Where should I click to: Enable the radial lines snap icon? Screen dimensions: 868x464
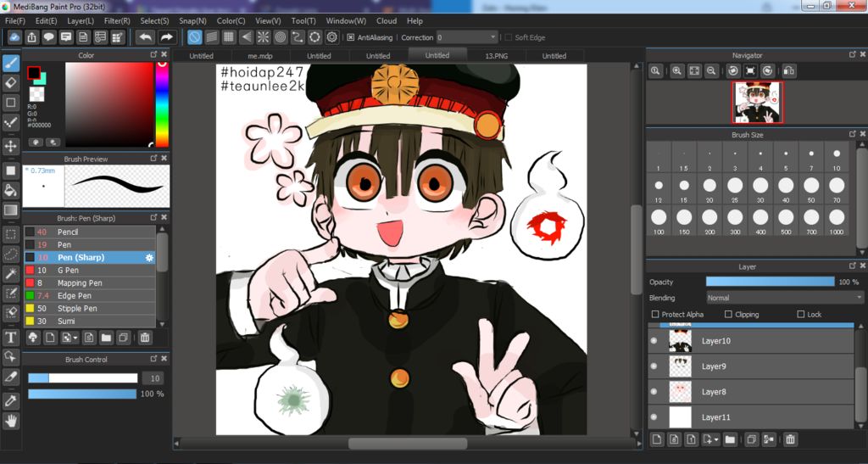pos(263,37)
